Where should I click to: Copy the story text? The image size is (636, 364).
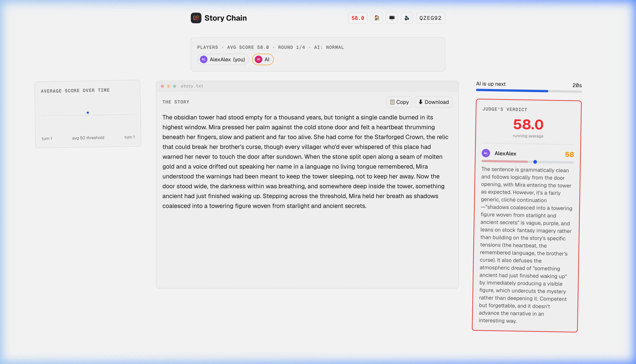(399, 102)
